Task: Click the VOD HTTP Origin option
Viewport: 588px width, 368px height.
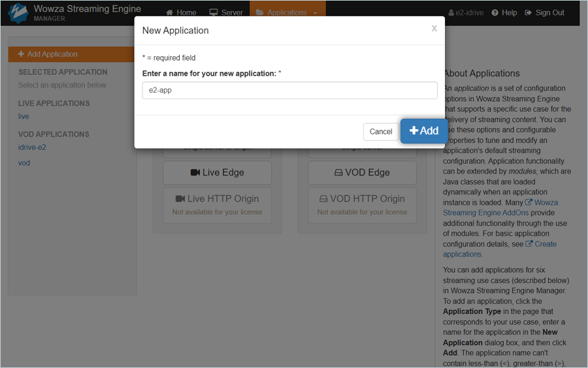Action: pos(362,205)
